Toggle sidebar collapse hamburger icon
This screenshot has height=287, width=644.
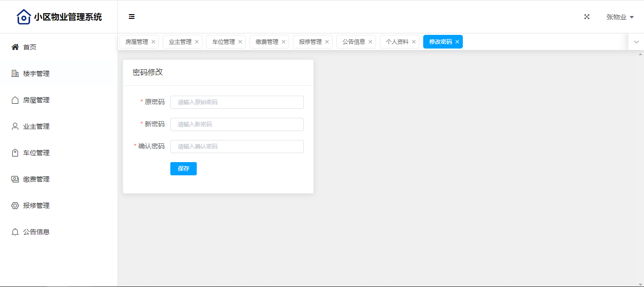pyautogui.click(x=132, y=16)
